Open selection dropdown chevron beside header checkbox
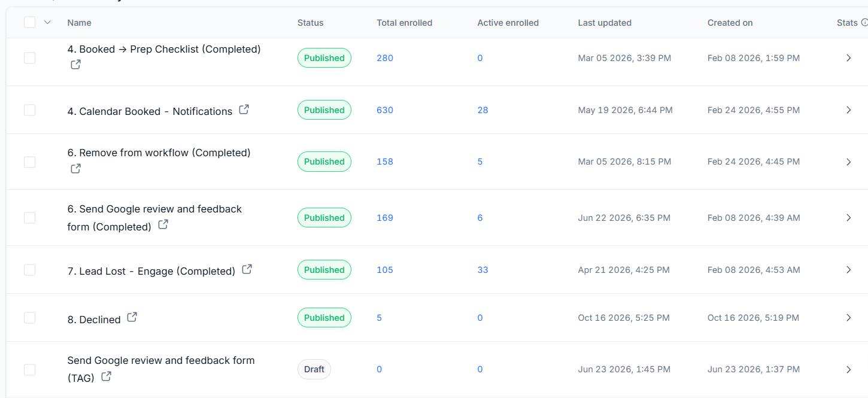This screenshot has width=868, height=398. click(x=48, y=23)
